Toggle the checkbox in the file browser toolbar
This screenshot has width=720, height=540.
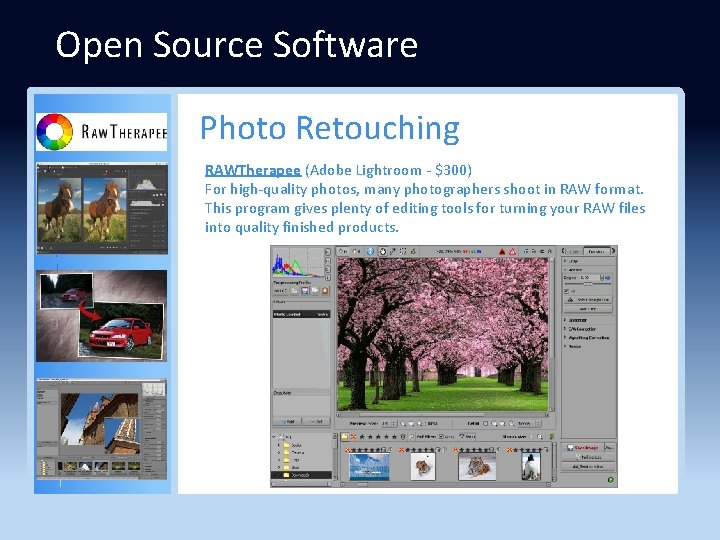pos(441,437)
